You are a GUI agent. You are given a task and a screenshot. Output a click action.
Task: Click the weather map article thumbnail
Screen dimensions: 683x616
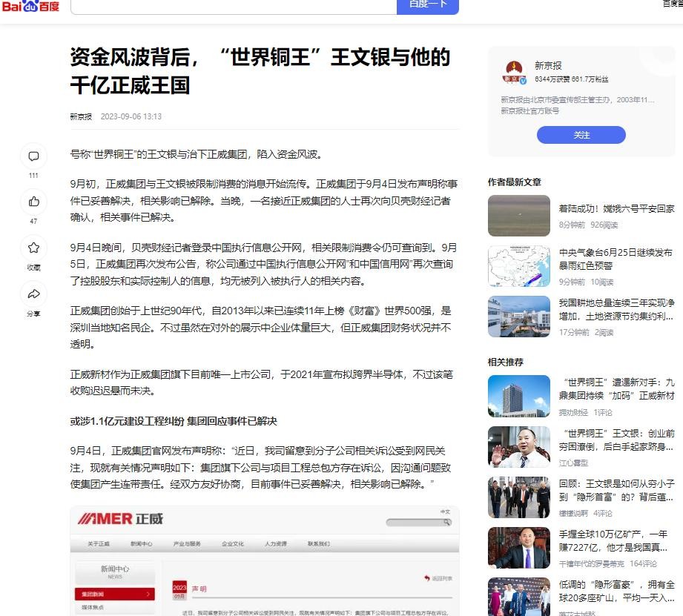tap(518, 266)
